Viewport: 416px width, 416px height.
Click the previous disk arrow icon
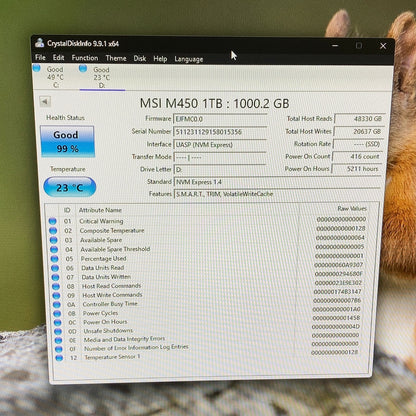(x=45, y=101)
